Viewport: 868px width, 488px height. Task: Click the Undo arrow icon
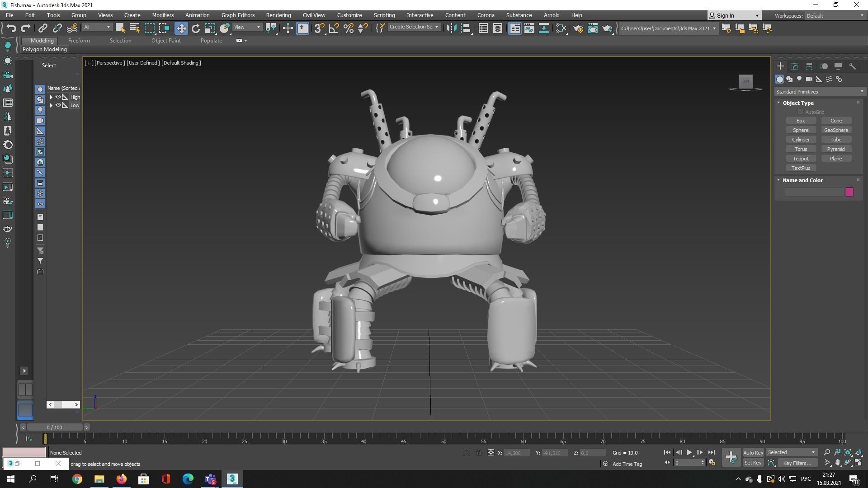coord(11,28)
